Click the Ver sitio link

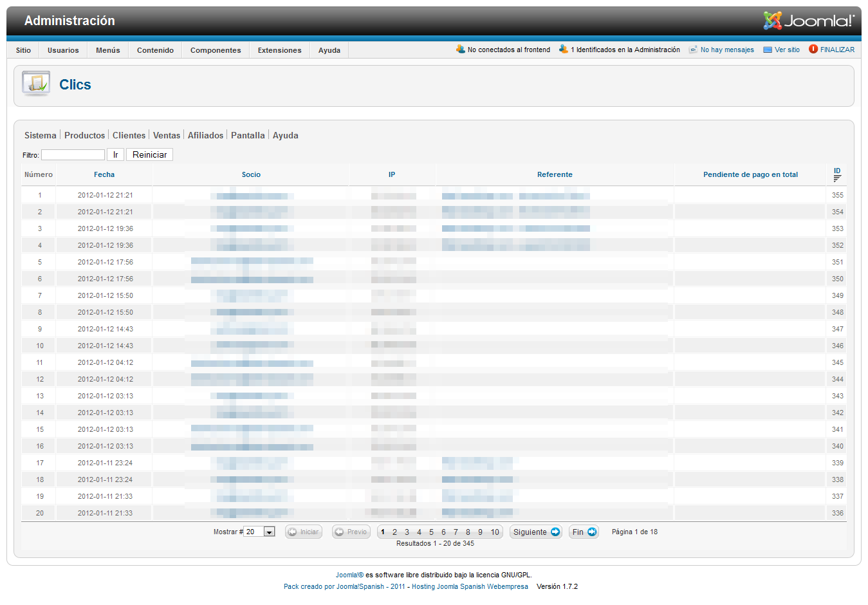click(x=787, y=50)
